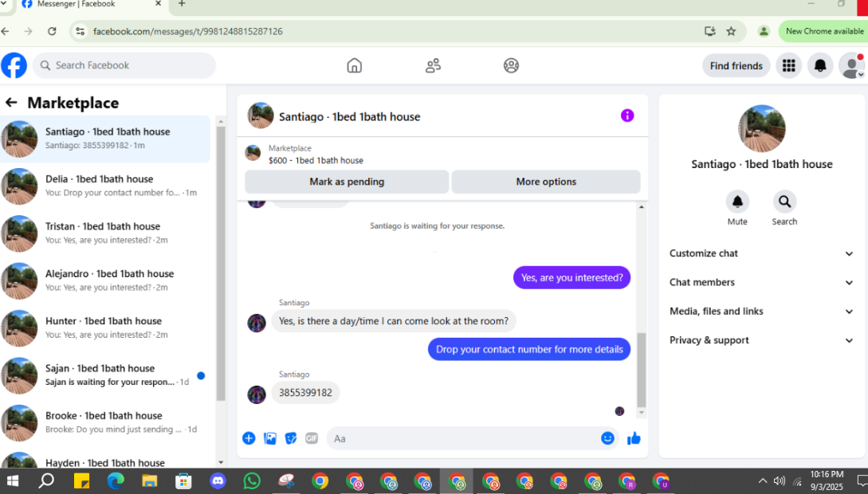Attach a photo or file
This screenshot has height=494, width=868.
(x=269, y=439)
